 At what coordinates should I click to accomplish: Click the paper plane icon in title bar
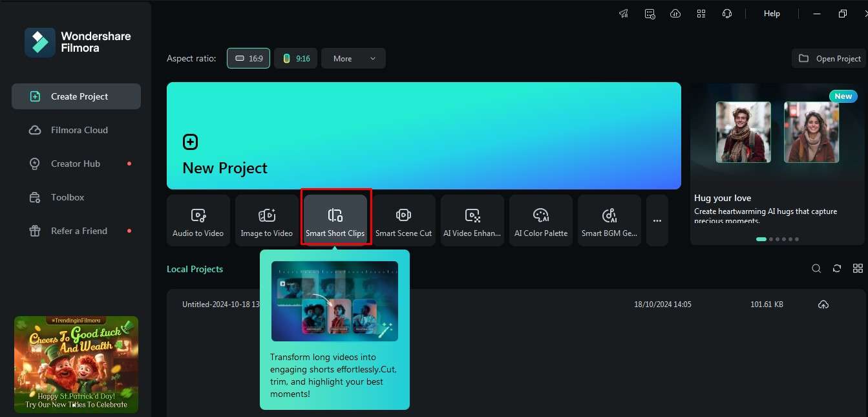click(624, 14)
